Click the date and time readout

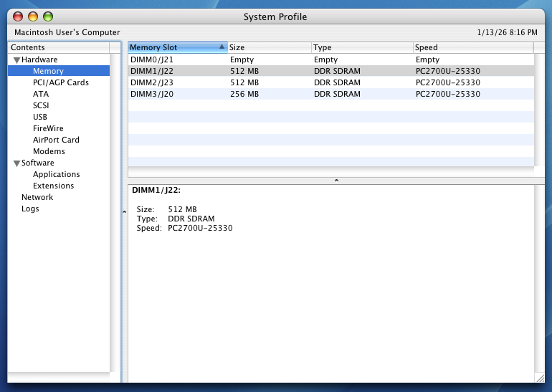507,32
